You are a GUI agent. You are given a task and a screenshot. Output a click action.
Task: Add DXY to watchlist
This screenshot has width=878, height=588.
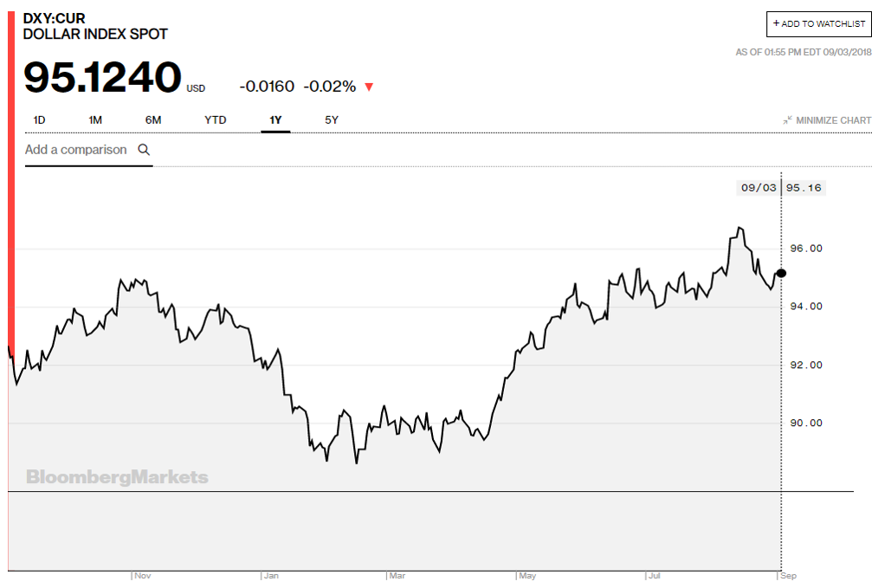point(819,24)
